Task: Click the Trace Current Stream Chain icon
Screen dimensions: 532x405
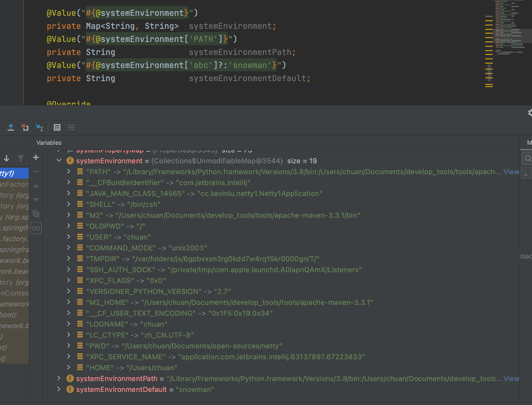Action: (x=71, y=127)
